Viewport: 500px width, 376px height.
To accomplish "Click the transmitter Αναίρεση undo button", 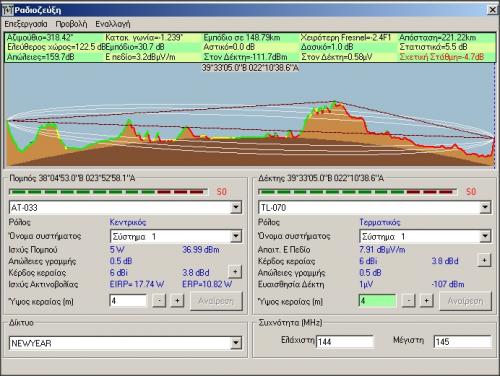I will click(x=216, y=301).
